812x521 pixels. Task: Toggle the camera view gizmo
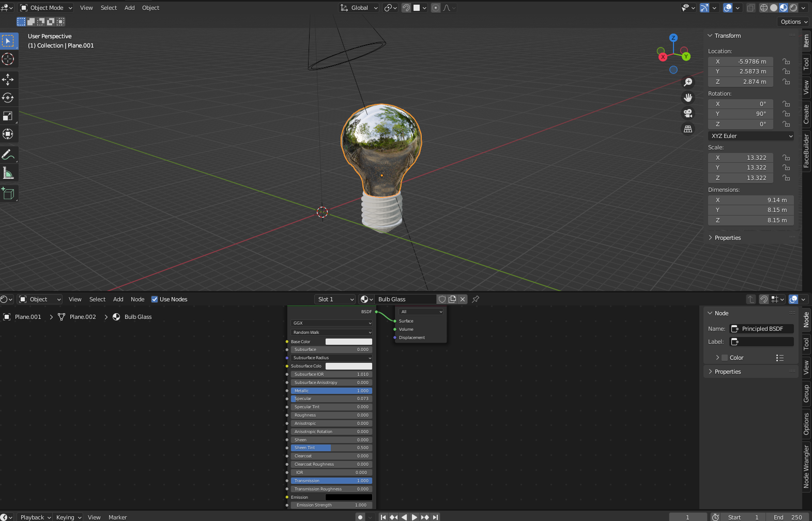point(688,113)
